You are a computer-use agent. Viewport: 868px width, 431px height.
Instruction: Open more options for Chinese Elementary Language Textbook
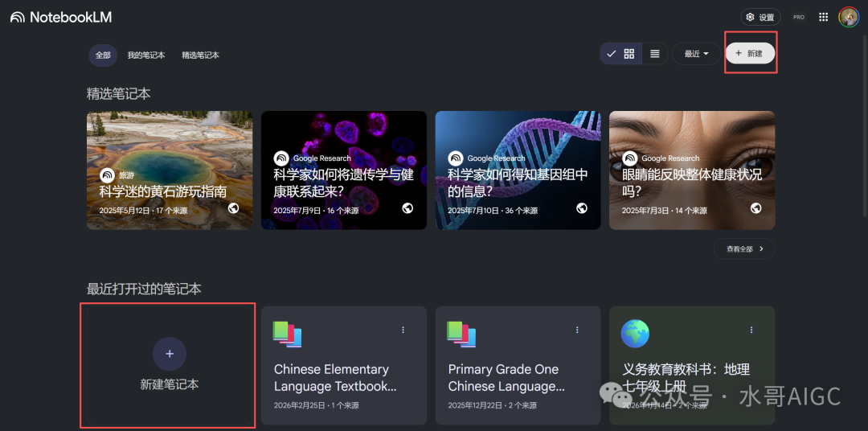pos(403,330)
